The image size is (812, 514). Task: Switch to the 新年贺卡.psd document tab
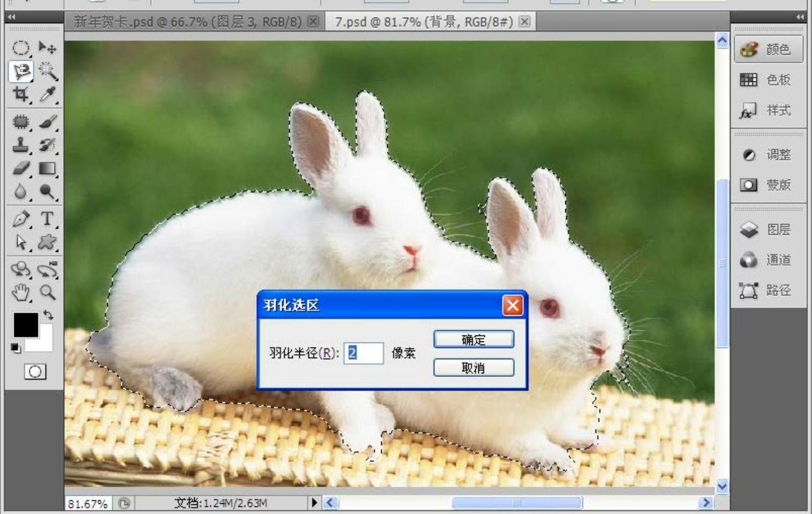188,22
